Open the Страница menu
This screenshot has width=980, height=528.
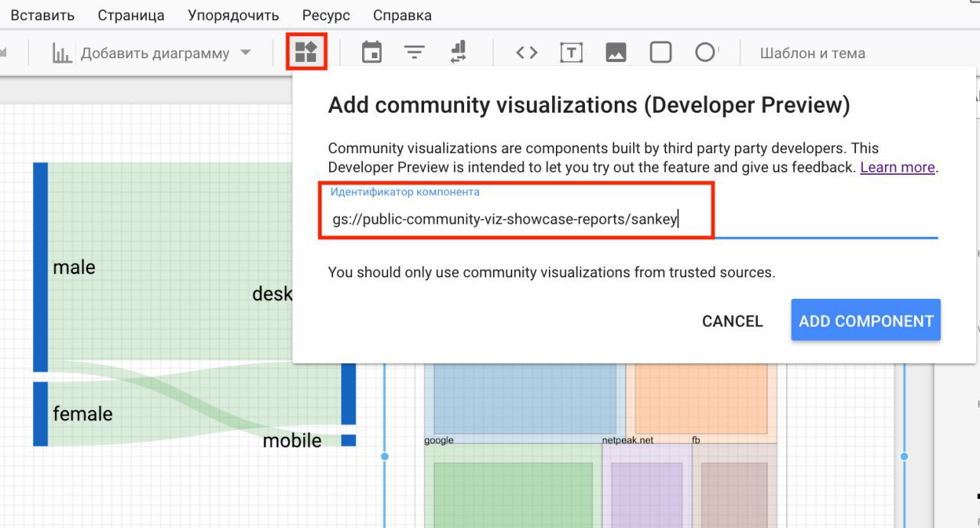(131, 15)
